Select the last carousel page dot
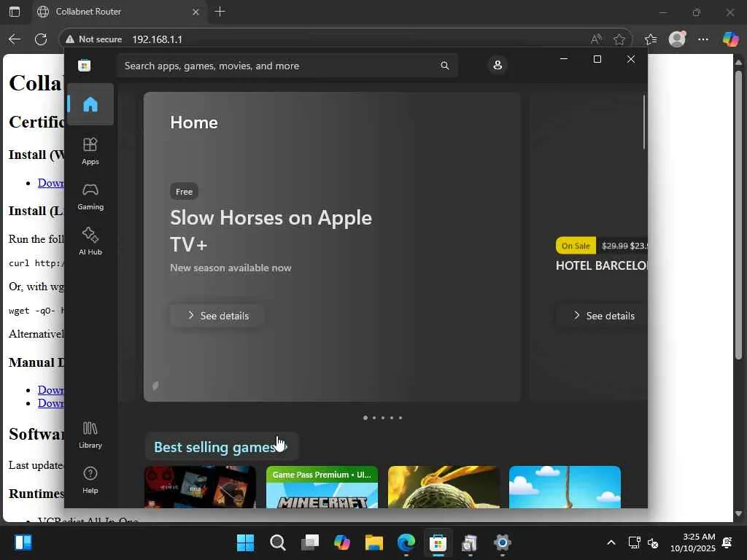 [x=400, y=418]
